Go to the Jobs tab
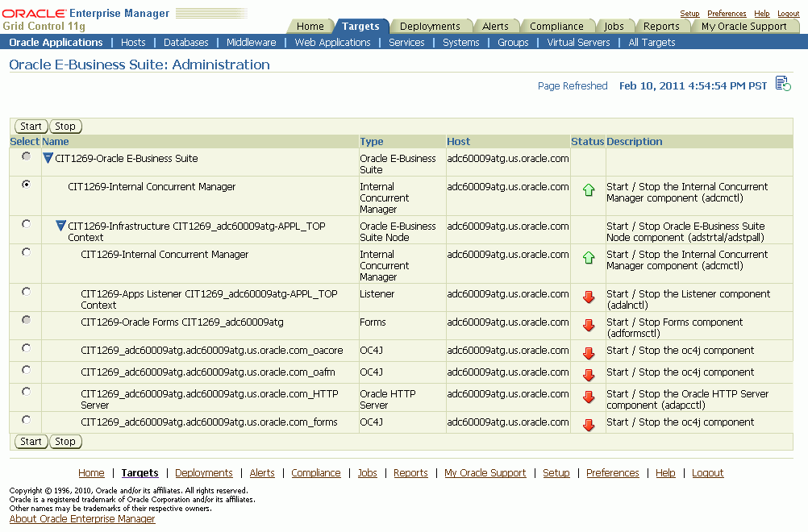 (614, 27)
